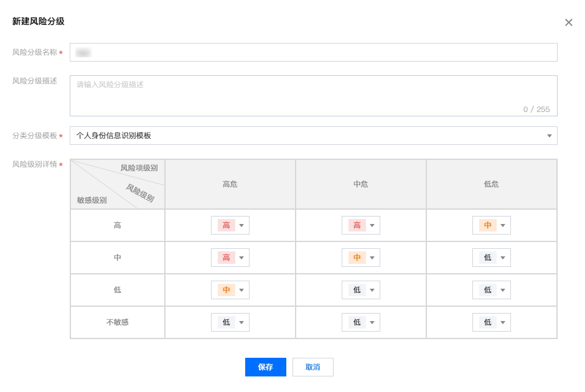The width and height of the screenshot is (585, 392).
Task: Select dropdown for 低 sensitivity, 高危 column
Action: [x=230, y=290]
